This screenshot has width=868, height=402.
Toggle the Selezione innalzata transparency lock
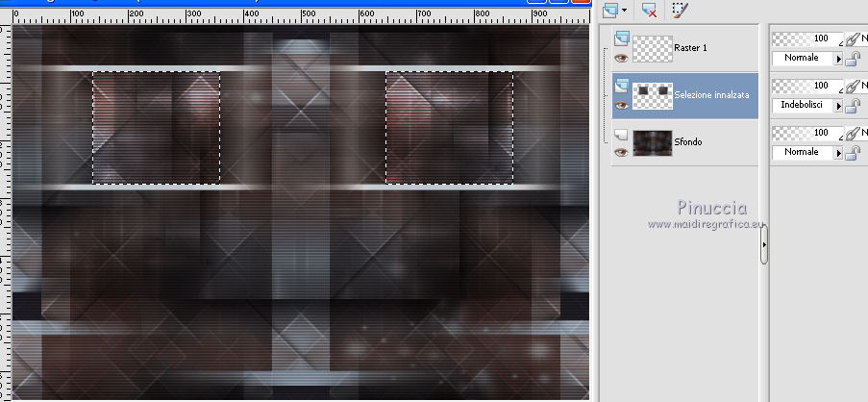[855, 105]
